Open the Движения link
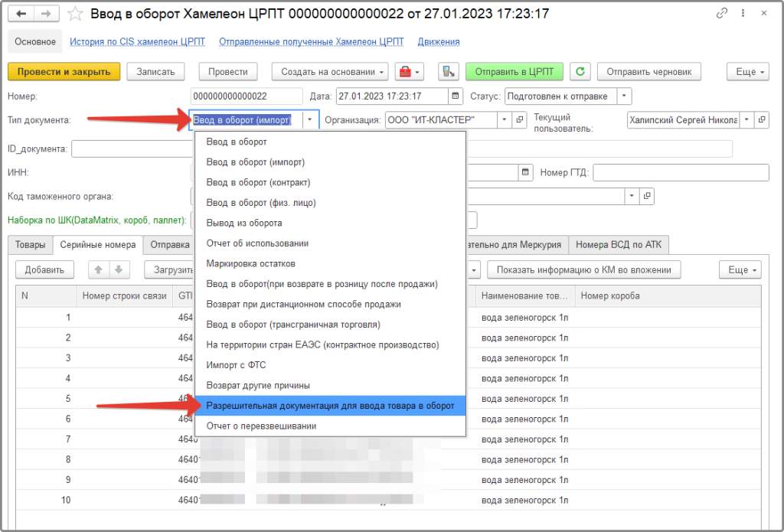The height and width of the screenshot is (532, 784). (x=439, y=42)
